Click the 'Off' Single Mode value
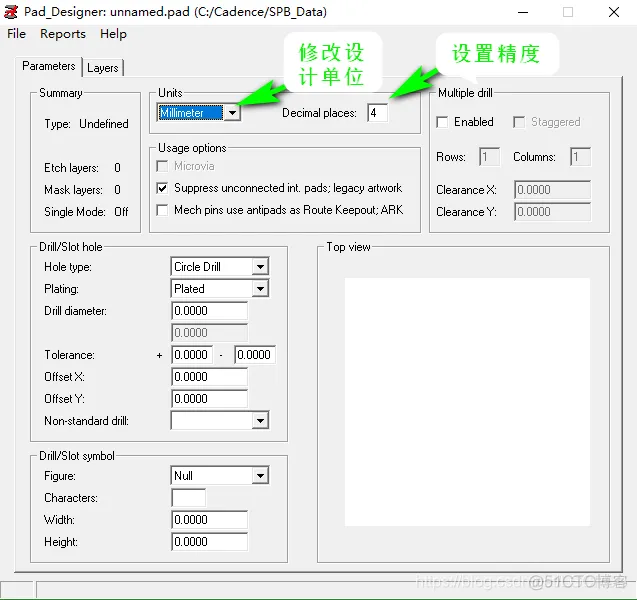 click(121, 212)
